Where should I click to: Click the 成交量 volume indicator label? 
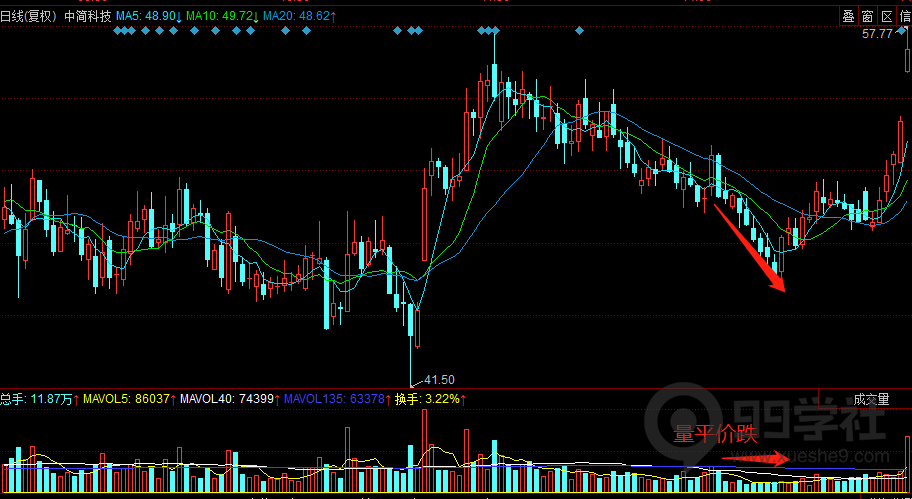click(x=871, y=399)
